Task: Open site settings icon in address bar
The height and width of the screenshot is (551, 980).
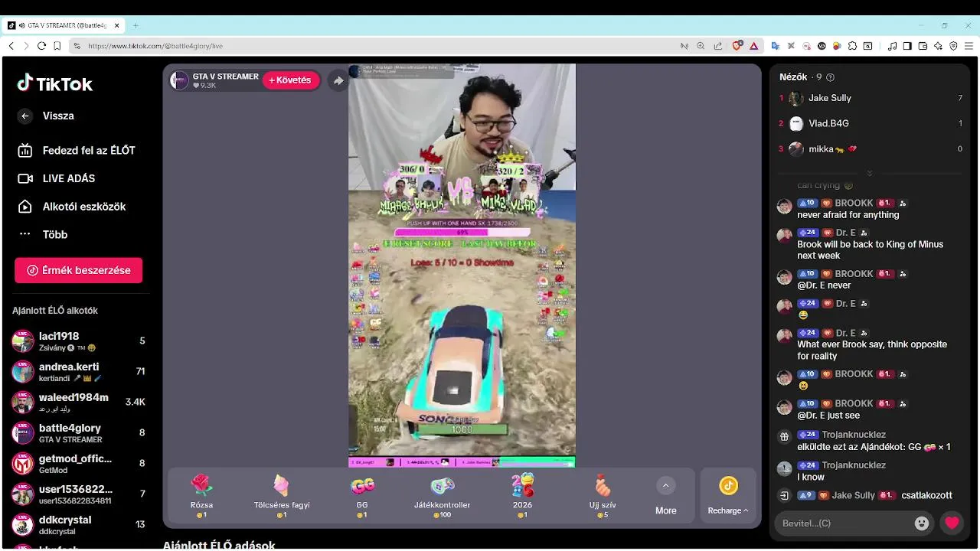Action: [77, 46]
